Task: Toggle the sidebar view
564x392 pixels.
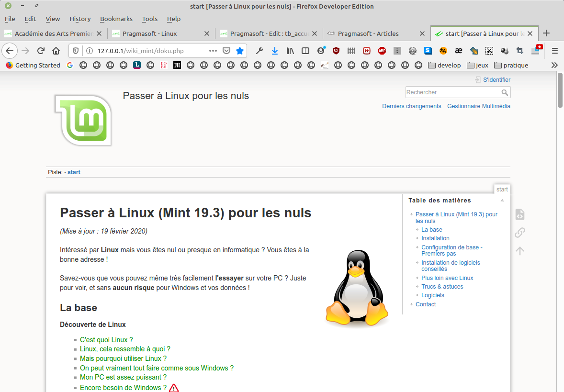Action: click(305, 51)
